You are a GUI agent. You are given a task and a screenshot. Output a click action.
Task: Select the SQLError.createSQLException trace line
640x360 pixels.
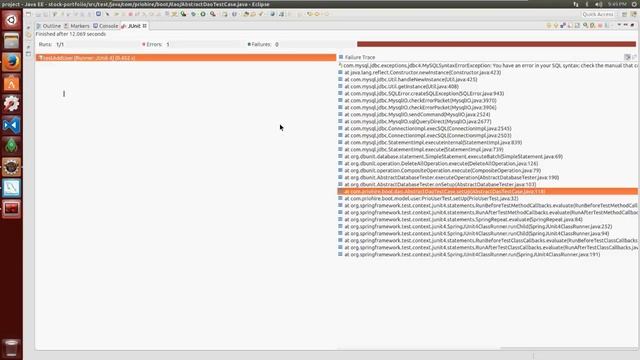click(x=421, y=93)
